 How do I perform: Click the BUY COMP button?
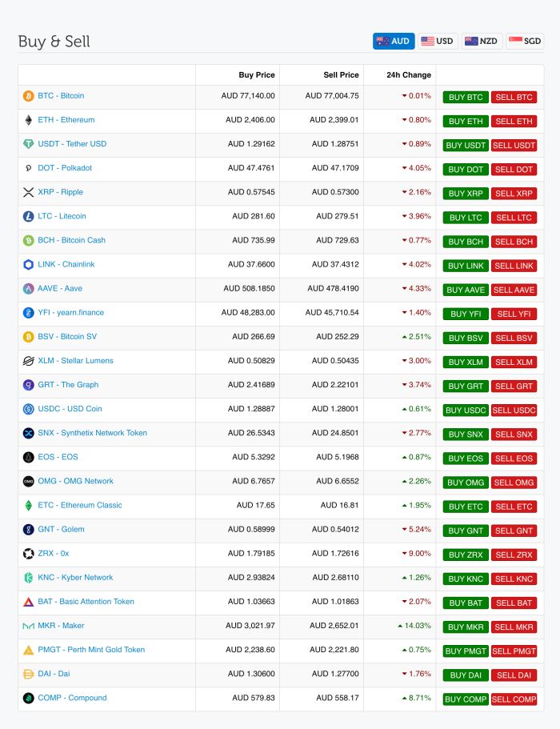pos(466,699)
